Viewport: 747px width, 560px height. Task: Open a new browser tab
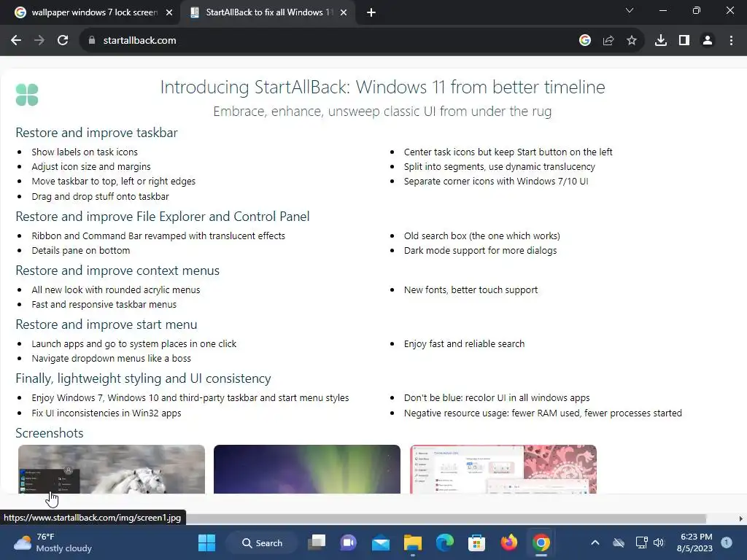pyautogui.click(x=371, y=13)
